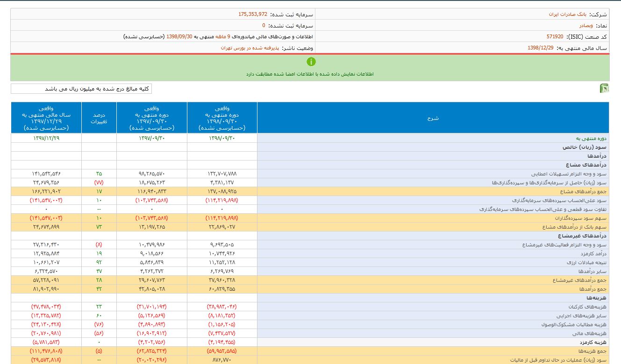621x364 pixels.
Task: Select the درآمد کارمزد row label
Action: pos(593,254)
